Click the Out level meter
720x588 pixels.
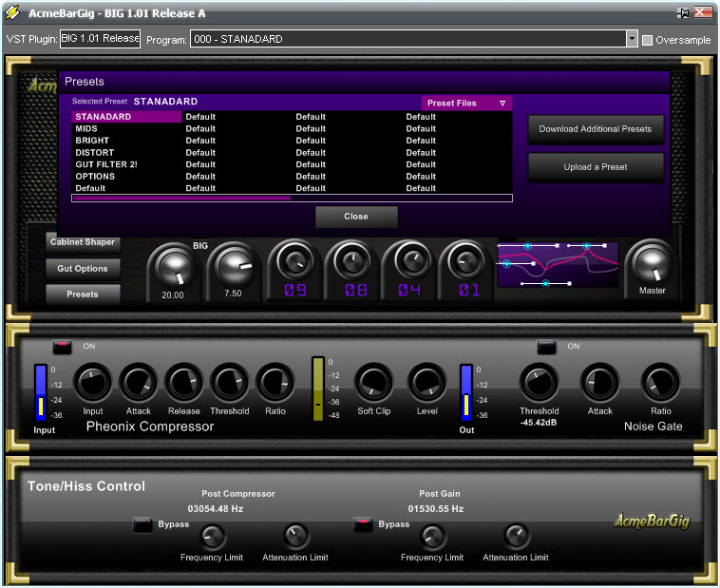pyautogui.click(x=466, y=392)
